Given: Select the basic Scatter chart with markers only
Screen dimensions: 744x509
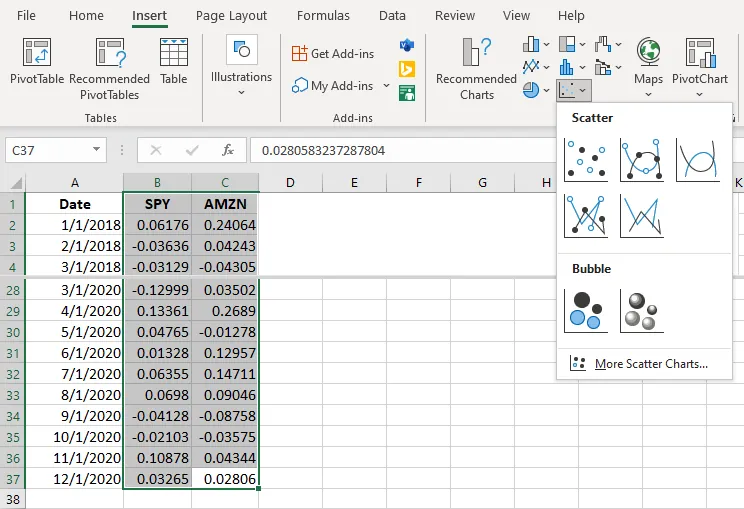Looking at the screenshot, I should click(586, 160).
